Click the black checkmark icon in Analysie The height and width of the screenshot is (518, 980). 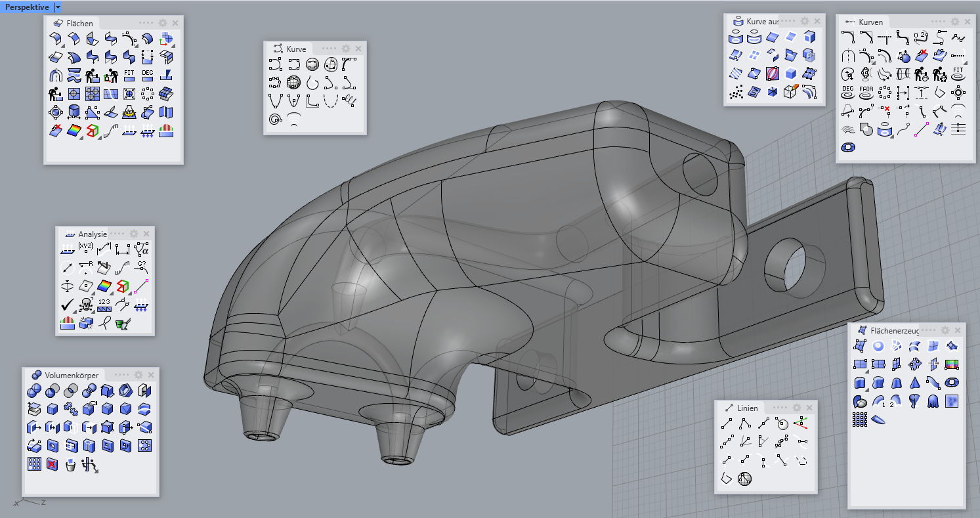point(67,305)
